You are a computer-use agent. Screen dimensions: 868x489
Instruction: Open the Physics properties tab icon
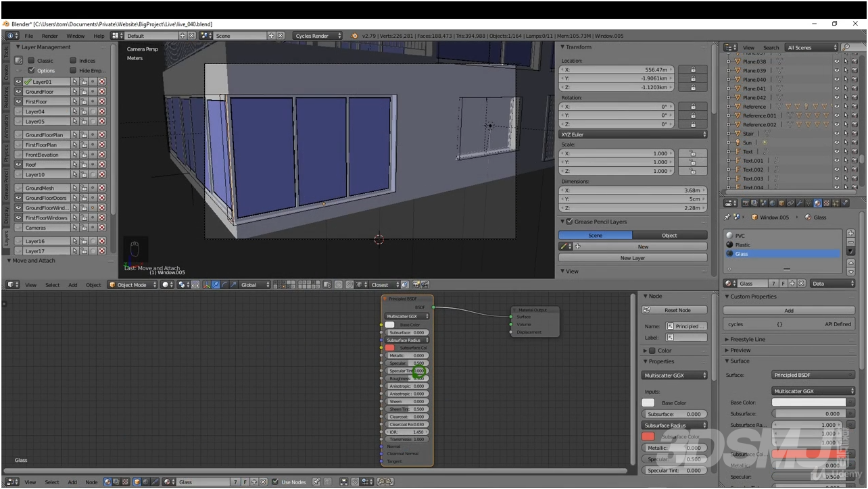point(844,203)
